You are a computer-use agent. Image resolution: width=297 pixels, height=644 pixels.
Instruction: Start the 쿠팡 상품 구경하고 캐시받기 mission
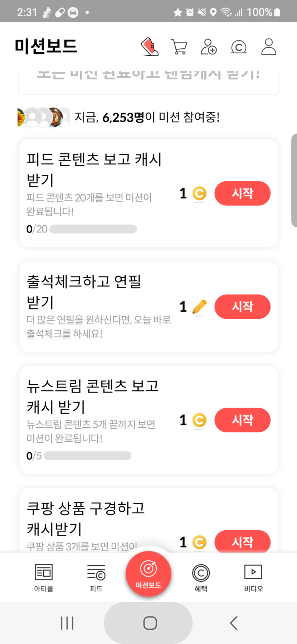tap(242, 542)
